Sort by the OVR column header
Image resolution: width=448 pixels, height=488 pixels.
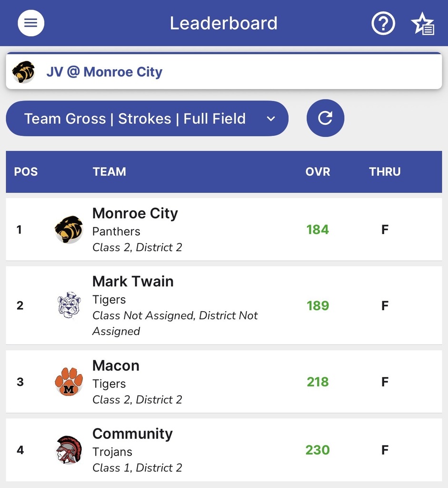pyautogui.click(x=318, y=172)
